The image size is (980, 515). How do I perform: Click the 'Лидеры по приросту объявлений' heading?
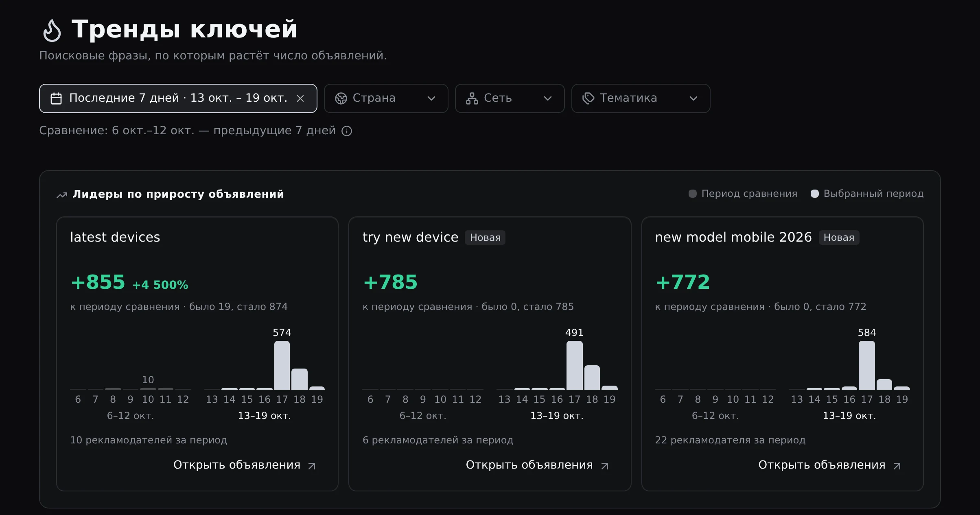[178, 194]
